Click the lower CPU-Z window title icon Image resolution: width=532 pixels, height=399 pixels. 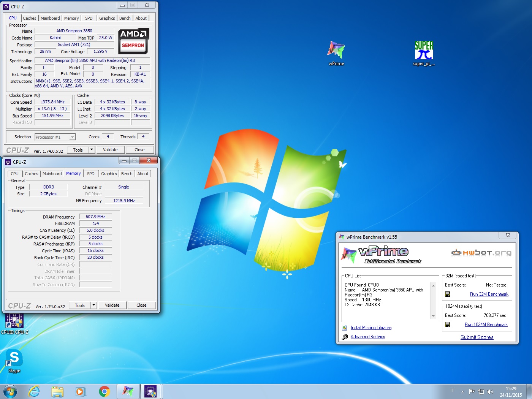pyautogui.click(x=8, y=162)
